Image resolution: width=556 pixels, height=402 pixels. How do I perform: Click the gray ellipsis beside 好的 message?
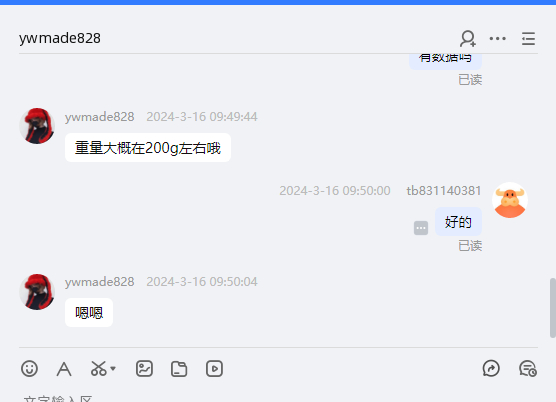[x=421, y=228]
